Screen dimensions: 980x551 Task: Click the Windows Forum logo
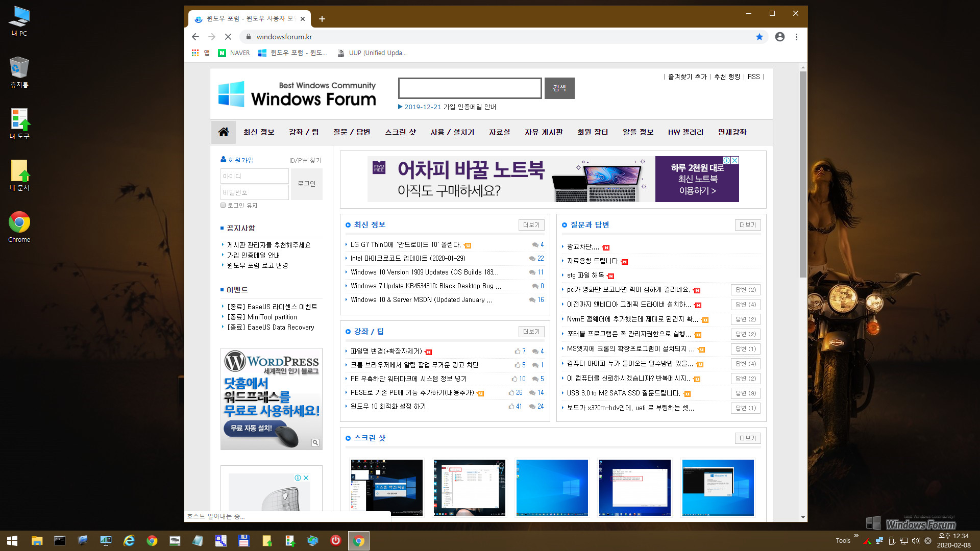298,94
